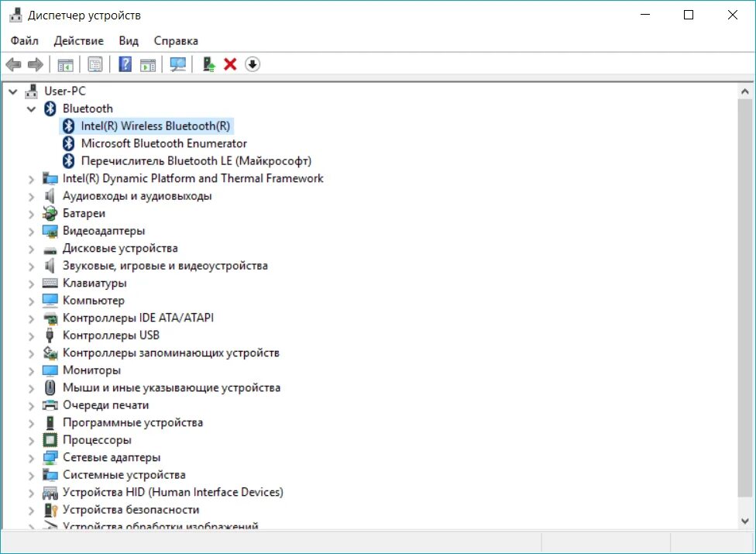Click the red X uninstall device icon
The height and width of the screenshot is (554, 756).
click(x=231, y=64)
